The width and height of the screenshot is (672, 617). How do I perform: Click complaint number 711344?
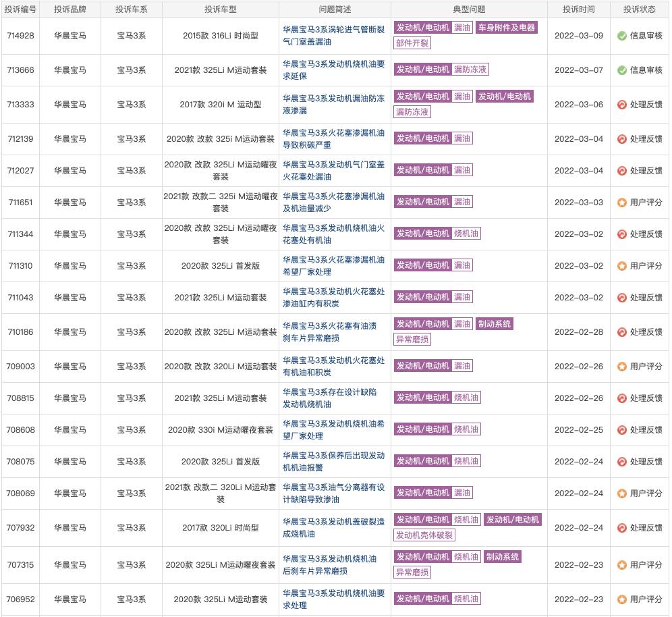click(20, 234)
